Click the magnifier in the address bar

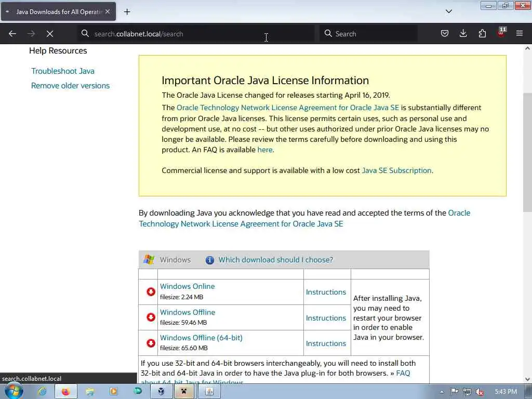(85, 33)
